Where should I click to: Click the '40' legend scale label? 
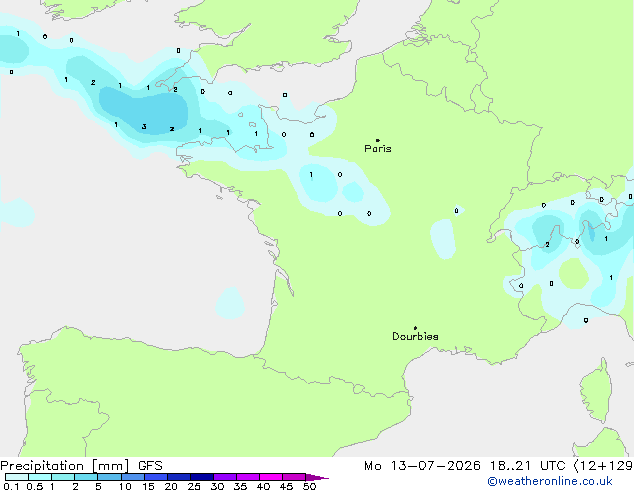263,486
